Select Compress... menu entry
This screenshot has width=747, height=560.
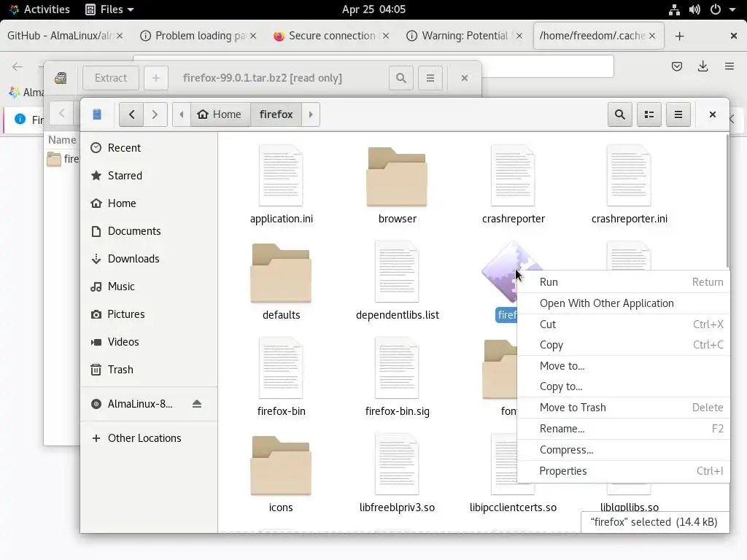[623, 449]
